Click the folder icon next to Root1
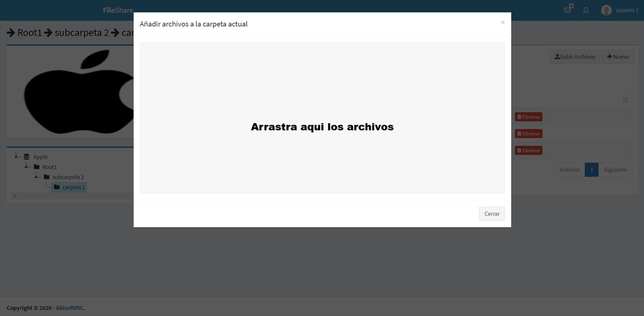 (36, 167)
